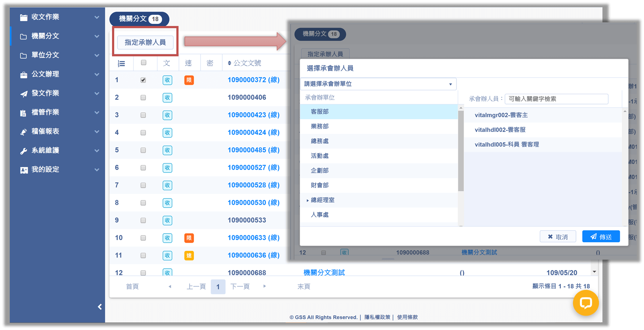
Task: Click the 承會辦單位 list vertical scrollbar
Action: tap(461, 152)
